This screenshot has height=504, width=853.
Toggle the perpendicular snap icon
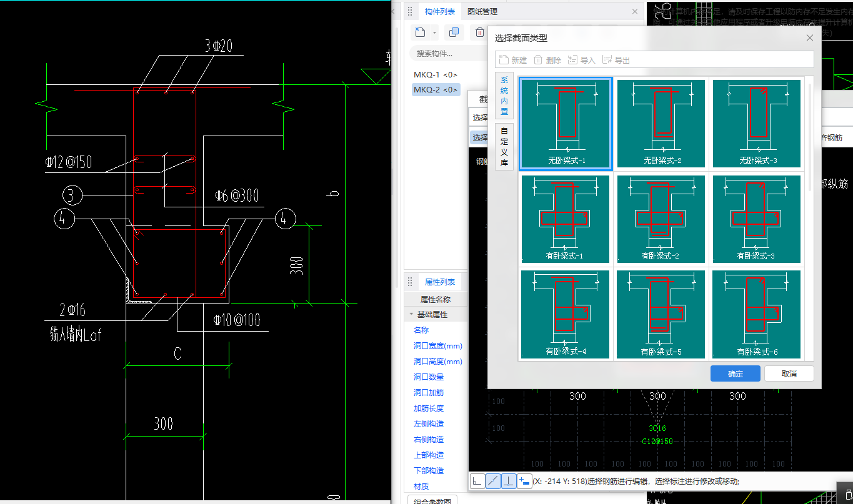[509, 482]
